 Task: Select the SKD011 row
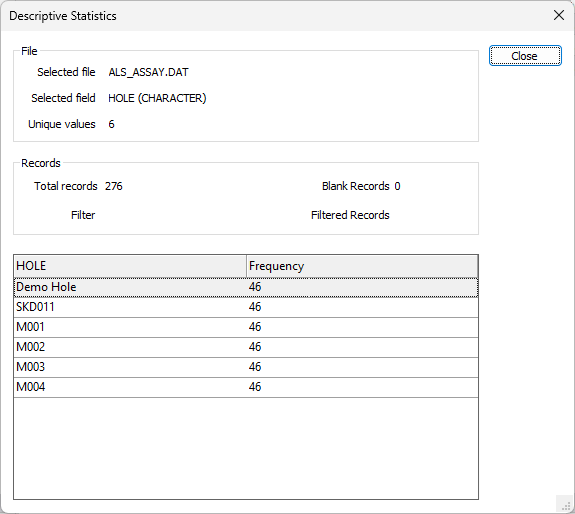coord(246,307)
